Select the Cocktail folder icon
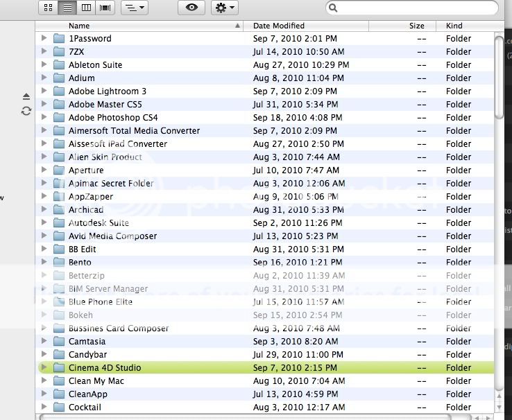 point(59,407)
